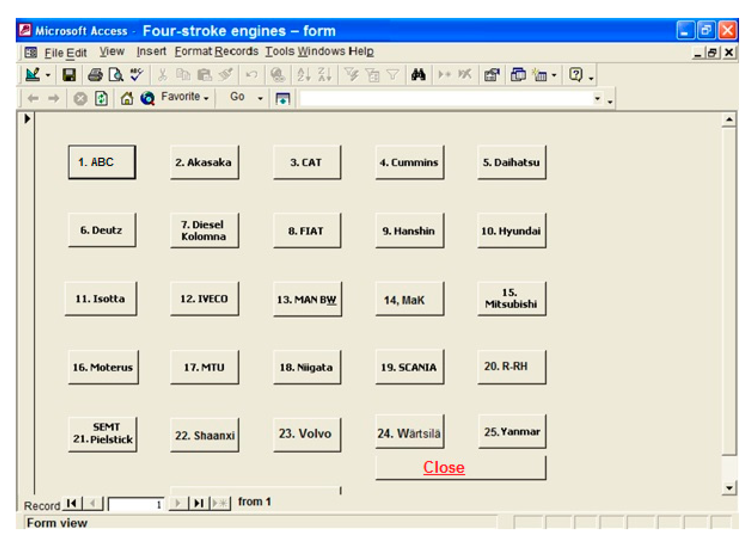Open Print Preview from toolbar
756x548 pixels.
[x=116, y=75]
